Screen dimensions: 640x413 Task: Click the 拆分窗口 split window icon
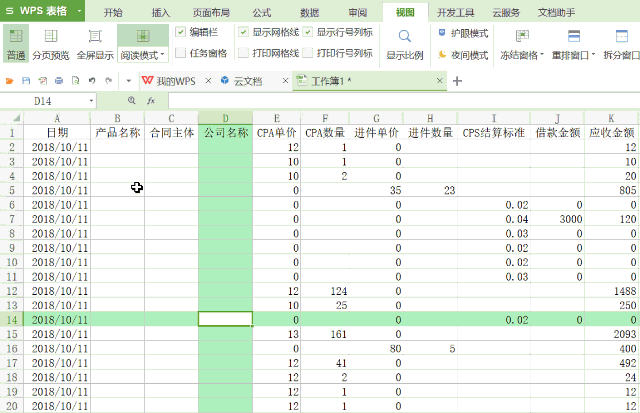pyautogui.click(x=622, y=36)
